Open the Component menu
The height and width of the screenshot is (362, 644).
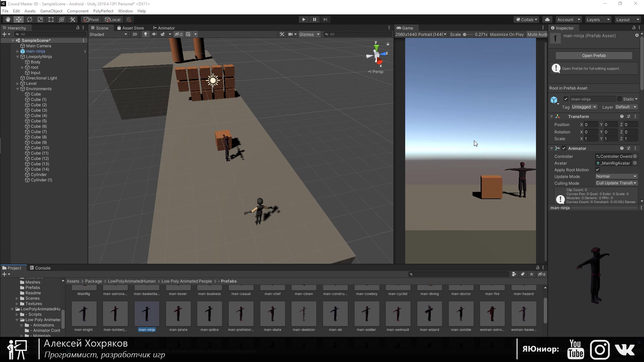pos(78,11)
